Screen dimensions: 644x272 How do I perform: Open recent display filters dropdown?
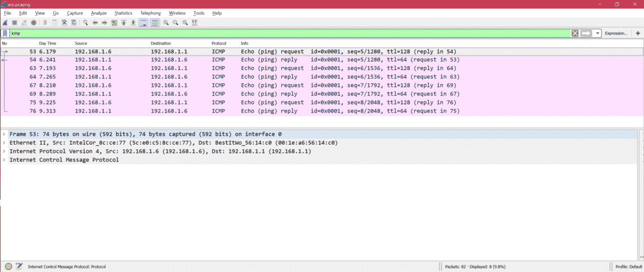(x=598, y=33)
